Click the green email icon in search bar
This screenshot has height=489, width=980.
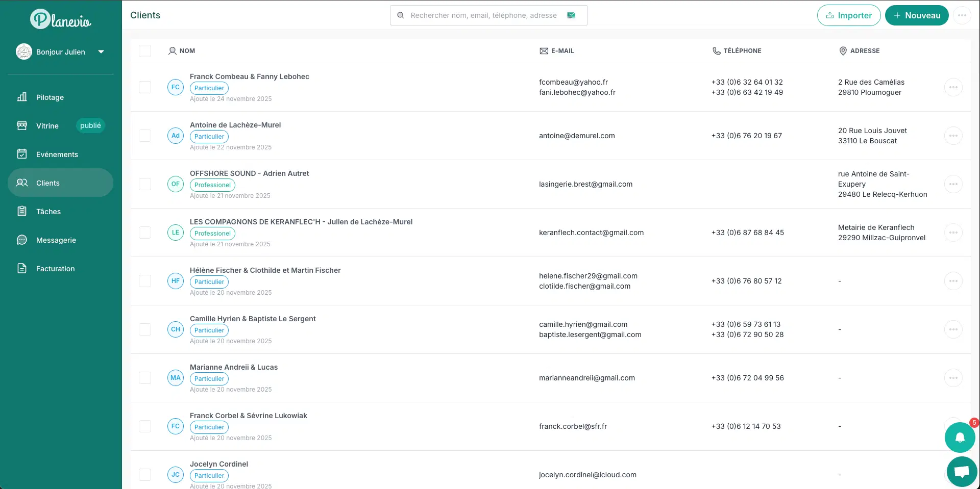[571, 15]
